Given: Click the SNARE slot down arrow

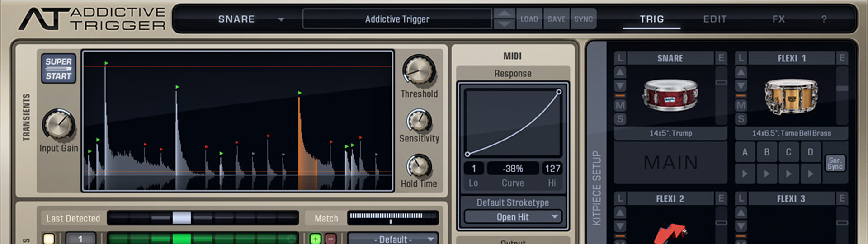Looking at the screenshot, I should [x=620, y=86].
